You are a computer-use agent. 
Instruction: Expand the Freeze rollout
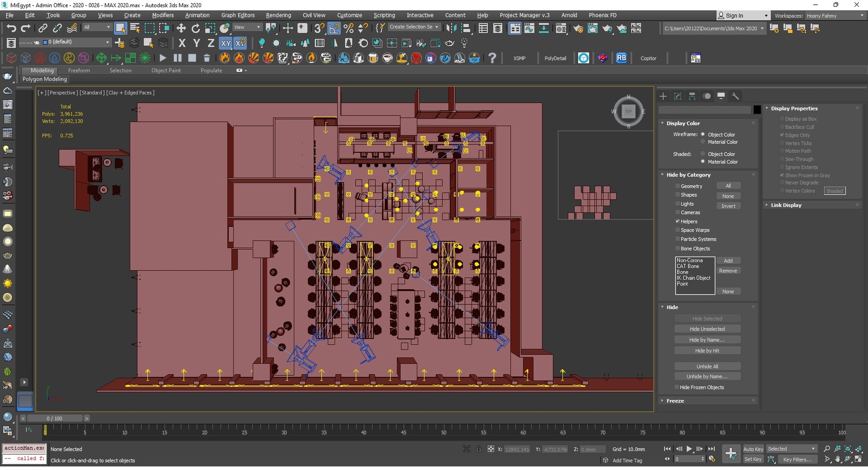[675, 401]
